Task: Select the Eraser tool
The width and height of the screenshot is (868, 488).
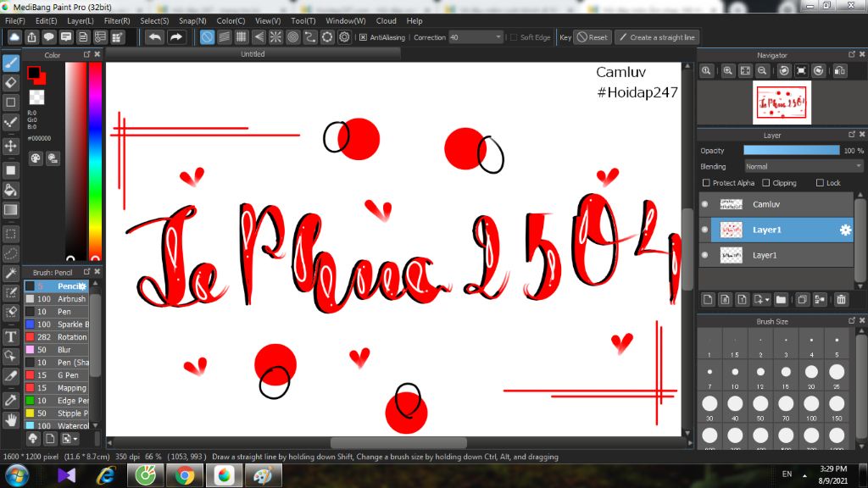Action: (x=10, y=83)
